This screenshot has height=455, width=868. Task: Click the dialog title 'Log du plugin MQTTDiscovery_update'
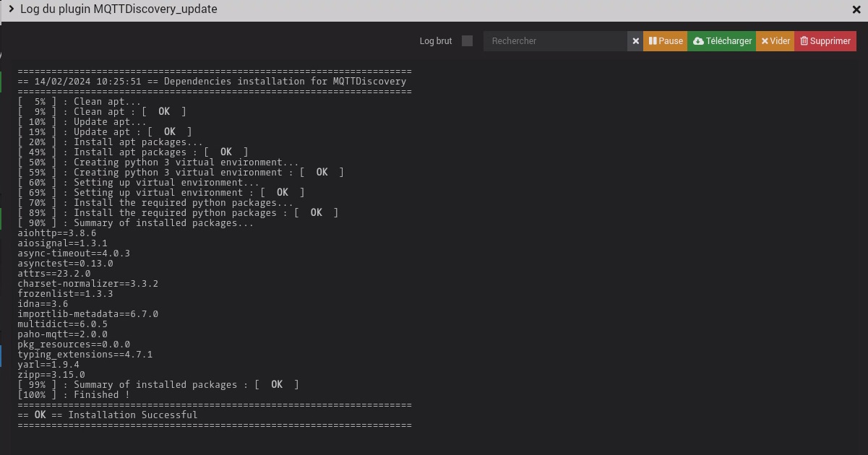[119, 9]
